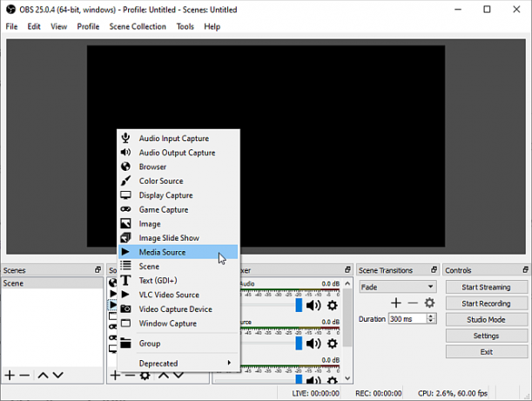
Task: Click the Start Recording button
Action: point(486,303)
